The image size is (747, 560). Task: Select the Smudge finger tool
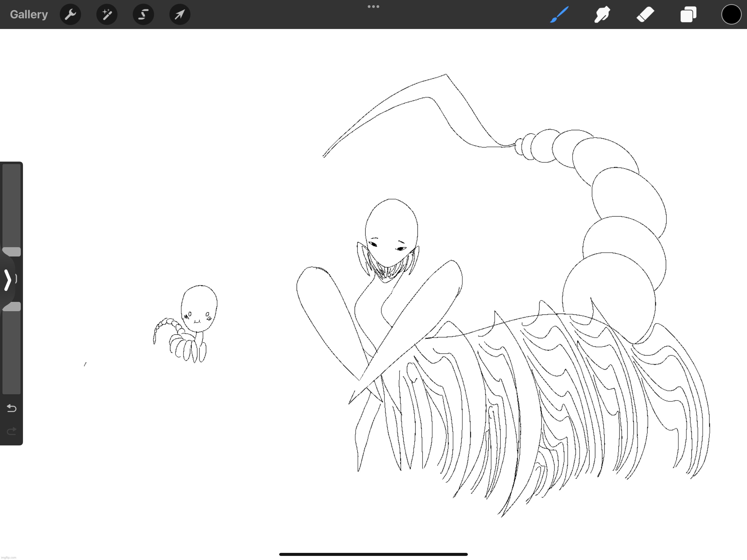click(602, 14)
